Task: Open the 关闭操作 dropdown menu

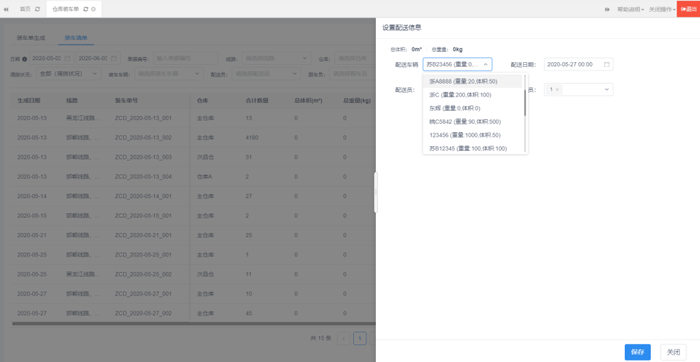Action: (x=662, y=9)
